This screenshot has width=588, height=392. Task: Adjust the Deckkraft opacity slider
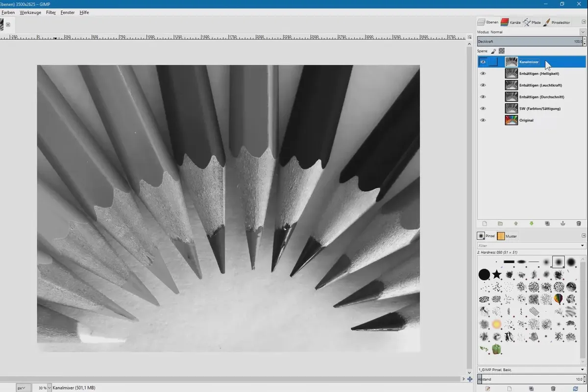(529, 42)
